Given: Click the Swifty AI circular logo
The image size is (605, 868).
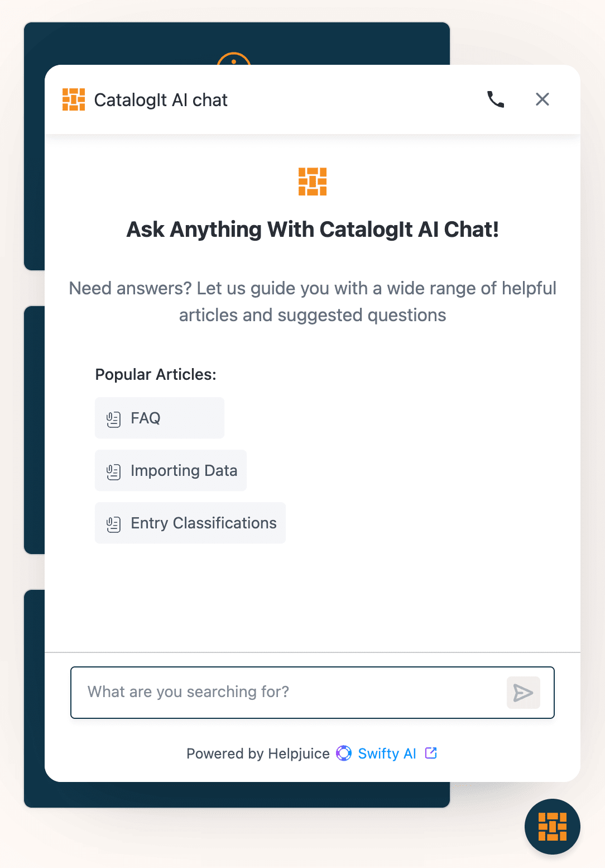Looking at the screenshot, I should tap(344, 753).
